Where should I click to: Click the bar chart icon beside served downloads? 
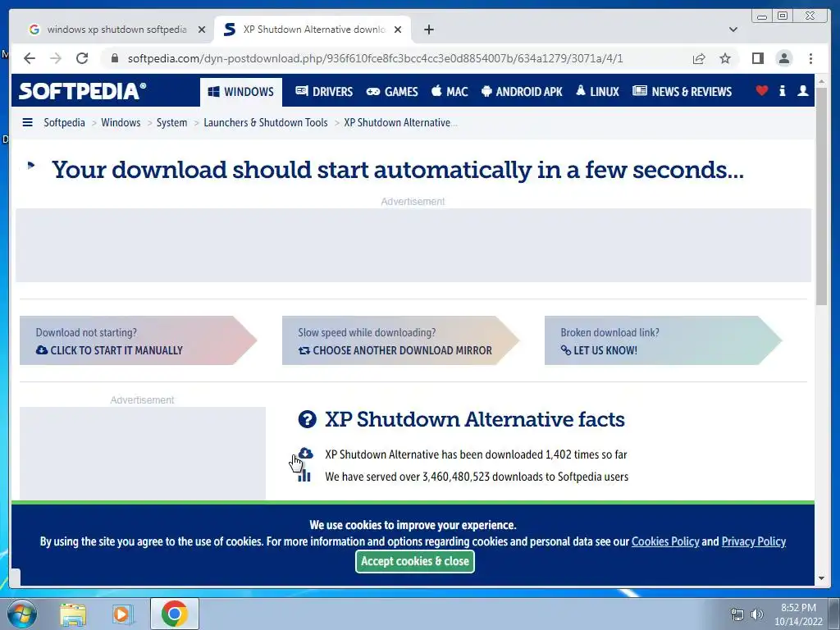point(304,476)
